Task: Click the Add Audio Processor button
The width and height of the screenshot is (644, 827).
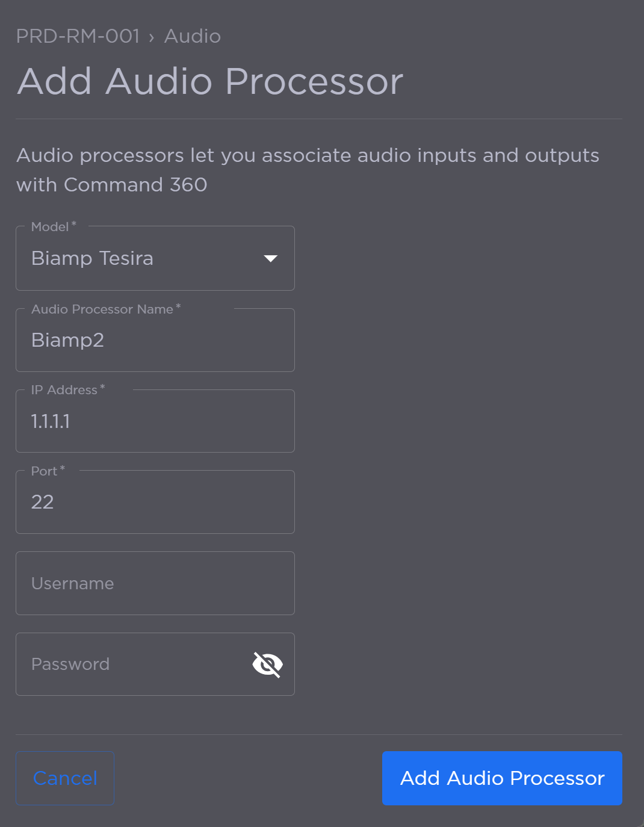Action: point(502,778)
